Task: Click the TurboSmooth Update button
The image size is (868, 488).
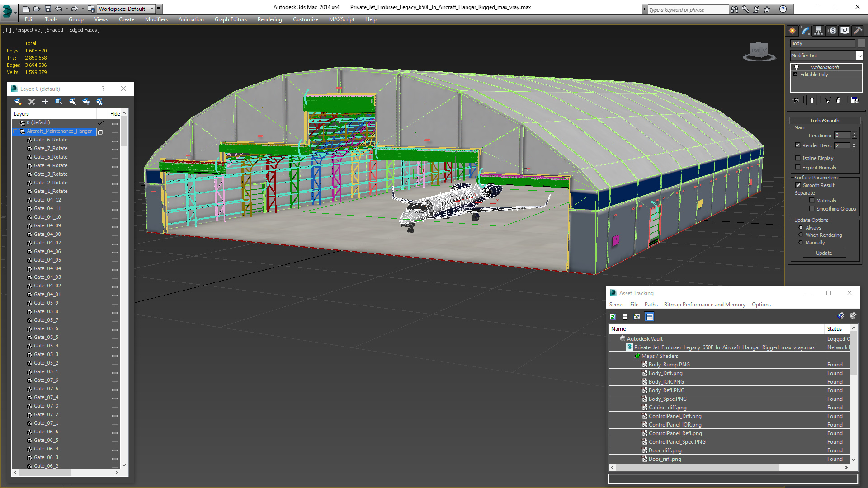Action: (824, 253)
